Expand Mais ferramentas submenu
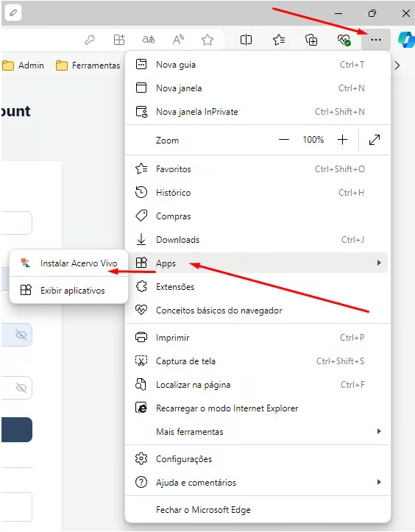The image size is (415, 532). (x=257, y=432)
